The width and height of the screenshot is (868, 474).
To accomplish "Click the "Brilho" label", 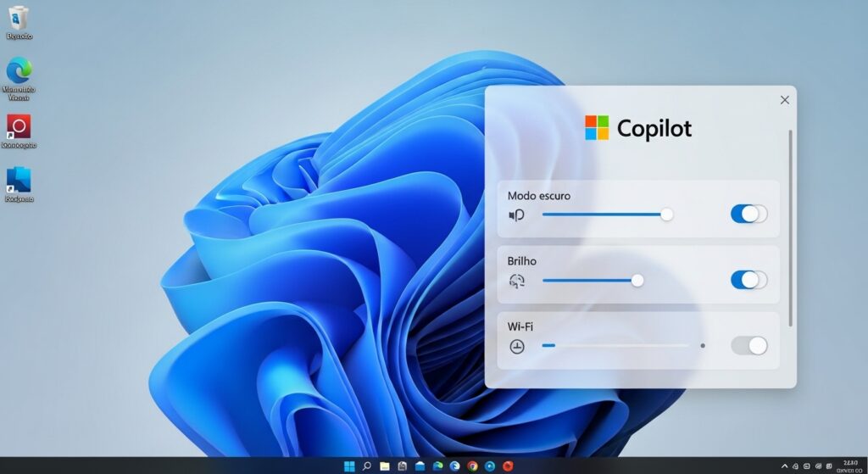I will [x=521, y=261].
